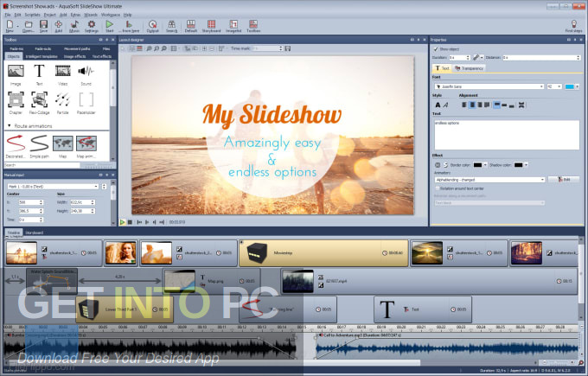This screenshot has width=588, height=376.
Task: Switch to the Storyboard workspace layout icon
Action: [x=212, y=26]
